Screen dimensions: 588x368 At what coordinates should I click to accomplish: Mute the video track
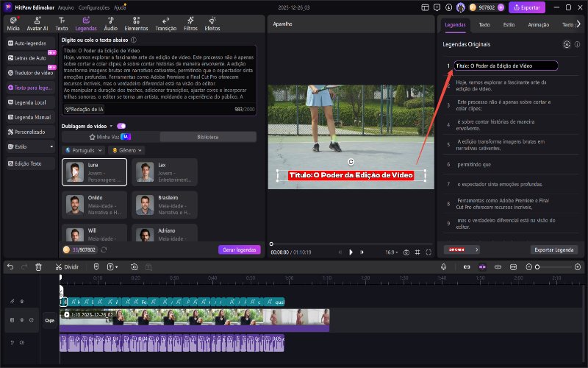point(32,320)
